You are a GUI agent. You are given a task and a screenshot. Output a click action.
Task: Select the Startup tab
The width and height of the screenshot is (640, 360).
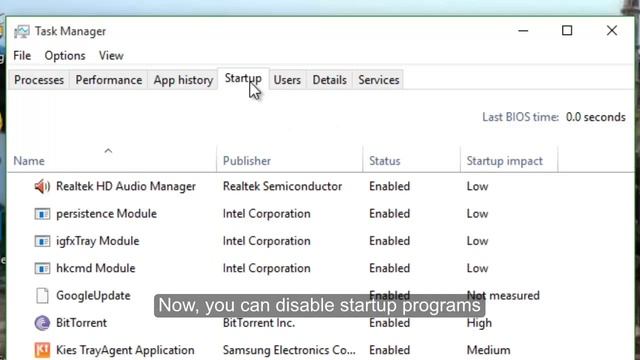243,78
